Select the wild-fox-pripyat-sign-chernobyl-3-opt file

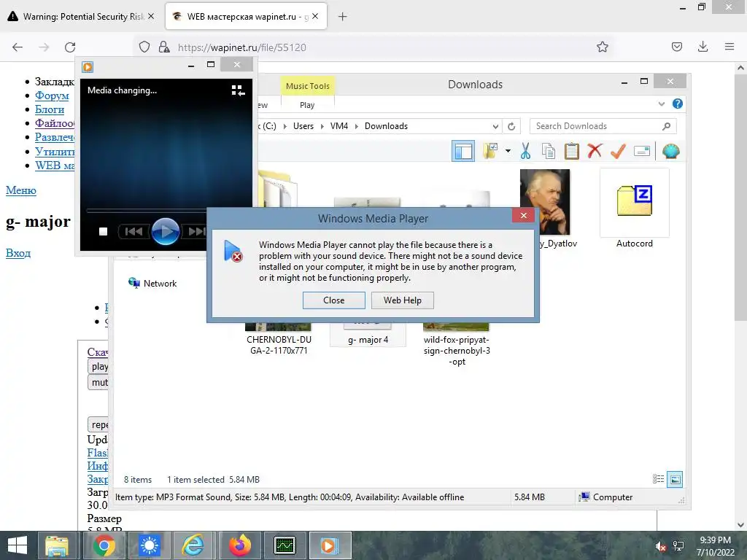click(x=457, y=345)
